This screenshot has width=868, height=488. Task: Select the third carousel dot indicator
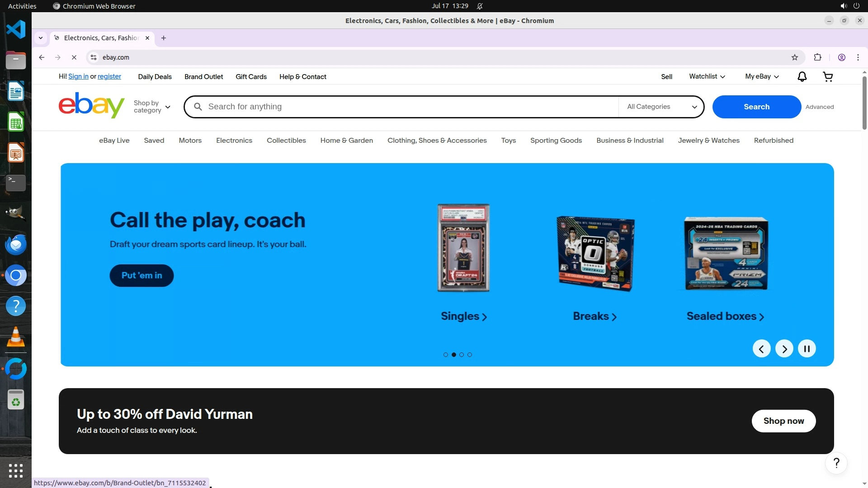462,355
